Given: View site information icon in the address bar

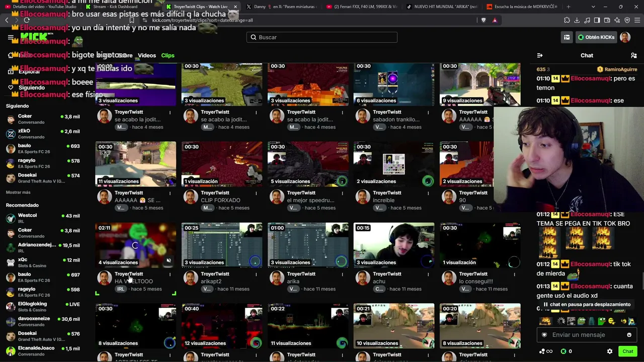Looking at the screenshot, I should click(145, 20).
